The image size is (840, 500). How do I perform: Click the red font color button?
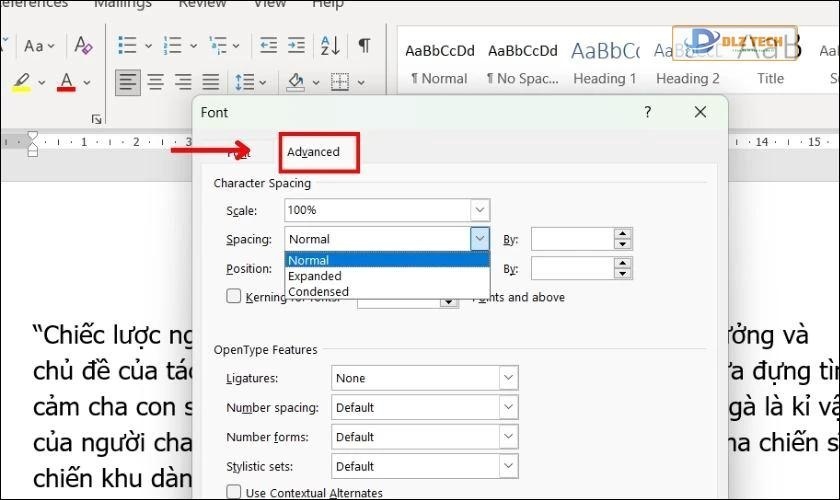click(67, 82)
